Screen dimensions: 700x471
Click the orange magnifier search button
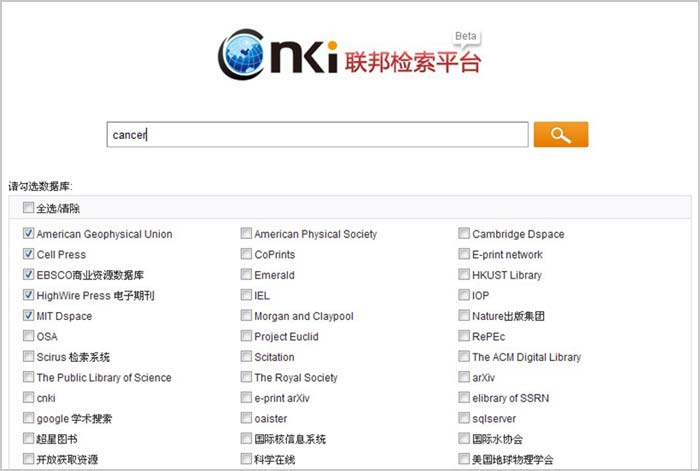coord(561,134)
